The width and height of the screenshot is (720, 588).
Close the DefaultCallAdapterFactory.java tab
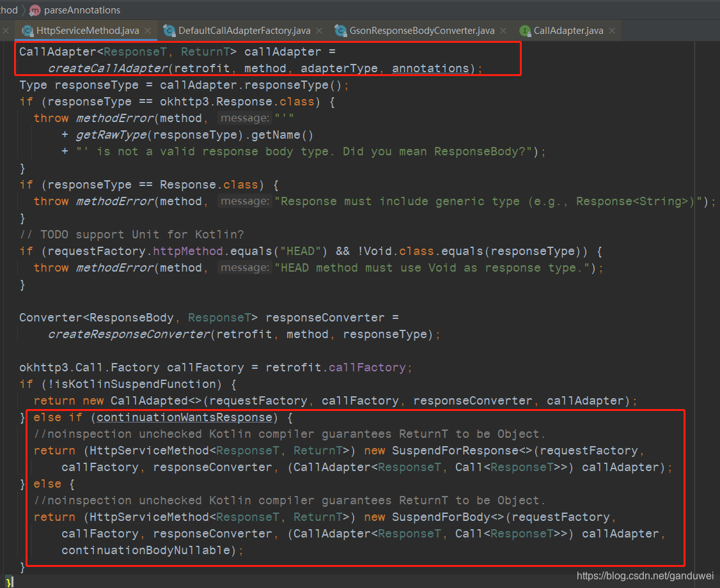point(319,31)
